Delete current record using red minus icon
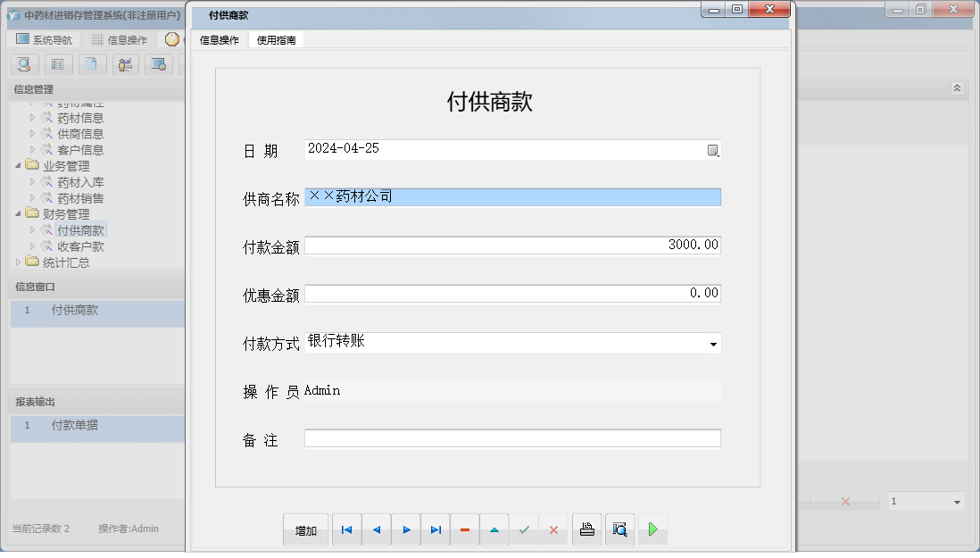Screen dimensions: 980x558 (464, 529)
